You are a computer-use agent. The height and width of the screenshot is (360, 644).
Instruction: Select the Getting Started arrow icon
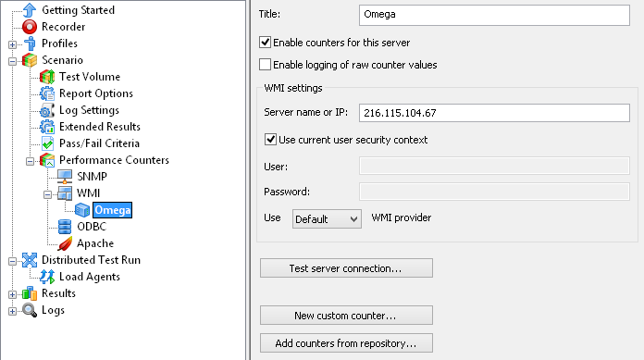[x=30, y=10]
